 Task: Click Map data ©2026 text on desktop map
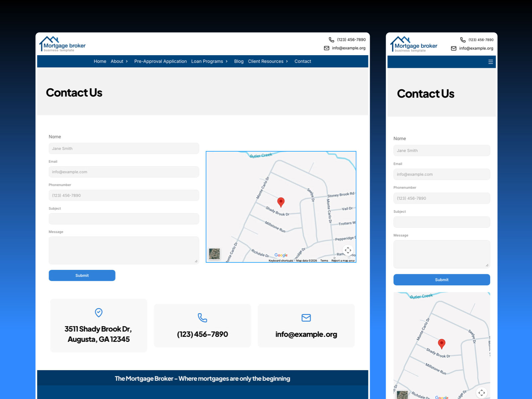click(307, 261)
